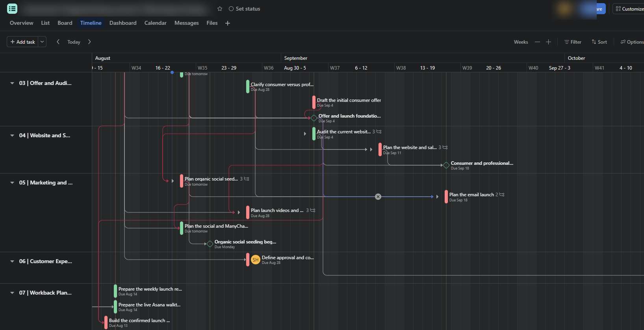Open task Plan the email launch

471,195
